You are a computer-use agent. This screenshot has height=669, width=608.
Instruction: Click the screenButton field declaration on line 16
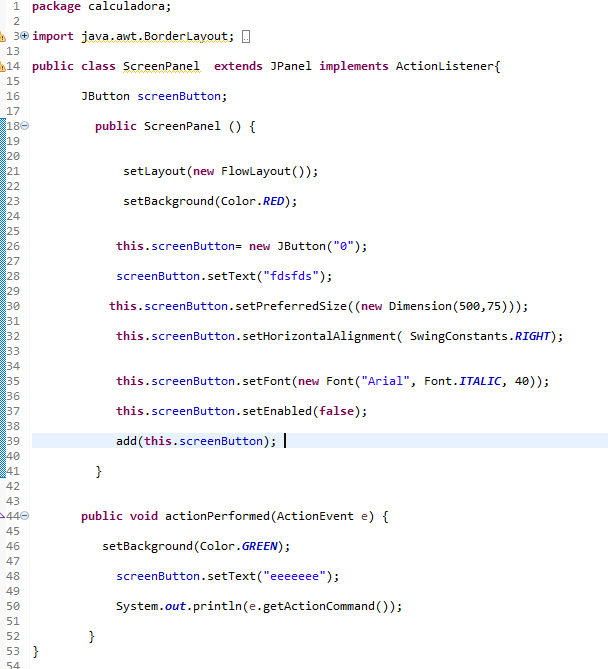point(179,96)
